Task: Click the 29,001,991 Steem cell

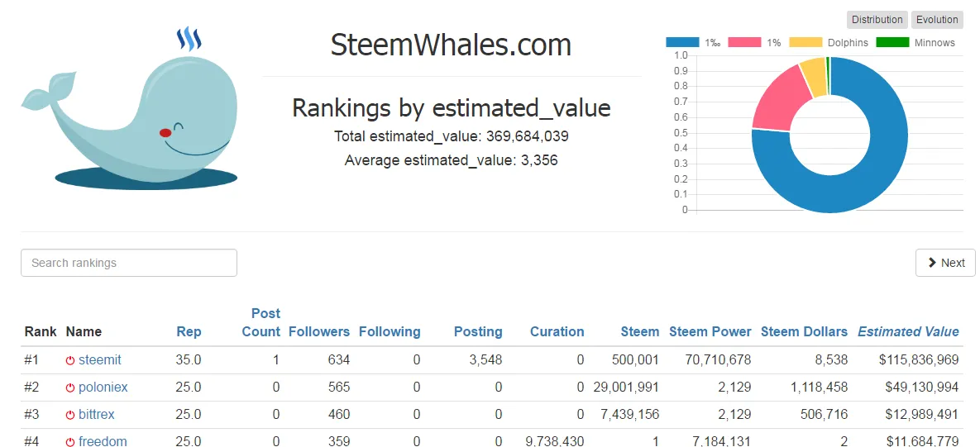Action: pos(626,387)
